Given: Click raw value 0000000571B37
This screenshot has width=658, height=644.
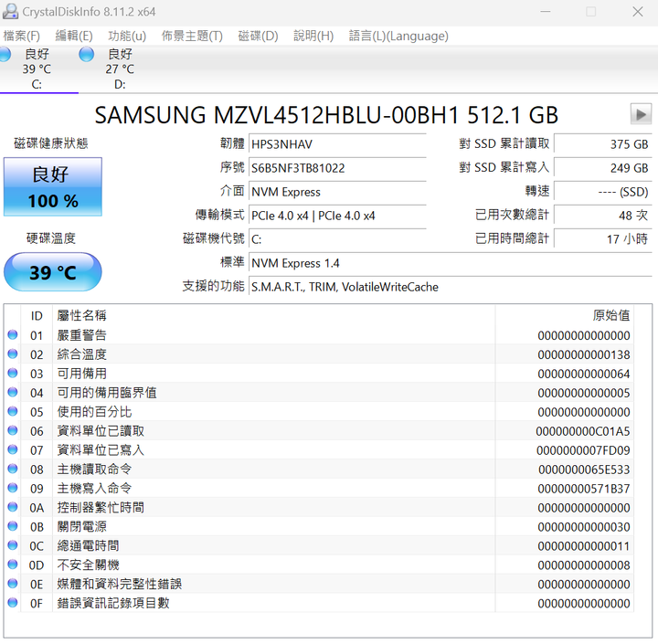Looking at the screenshot, I should (x=584, y=489).
